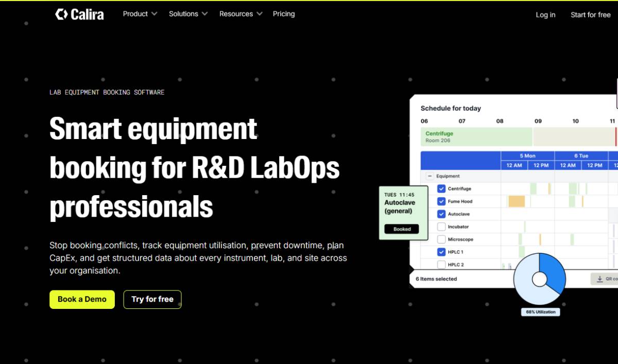
Task: Click the utilization pie chart
Action: pos(539,279)
